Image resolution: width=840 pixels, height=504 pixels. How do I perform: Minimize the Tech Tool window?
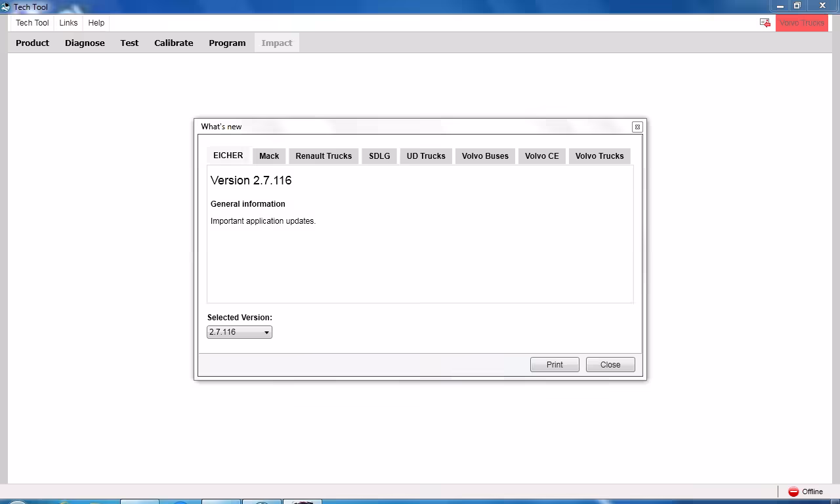(x=780, y=6)
